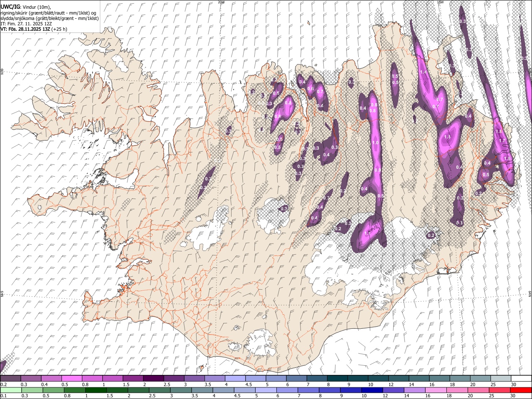Viewport: 532px width, 399px height.
Task: Click the 'UWC/IG' title text
Action: tap(10, 7)
